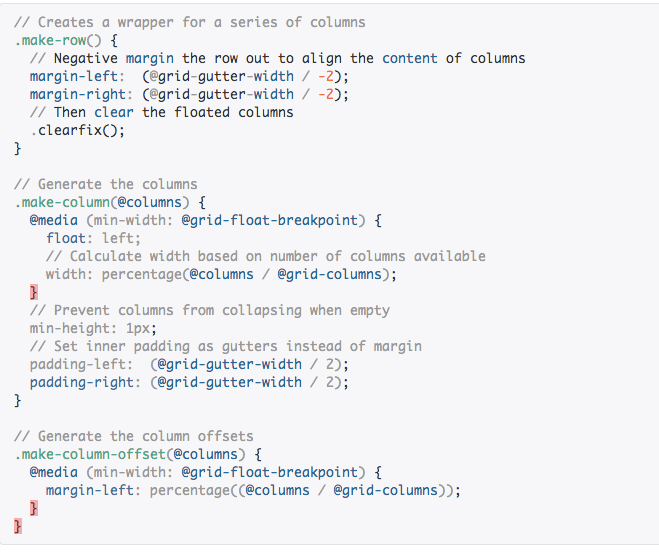659x554 pixels.
Task: Place cursor on margin-right property
Action: coord(77,94)
